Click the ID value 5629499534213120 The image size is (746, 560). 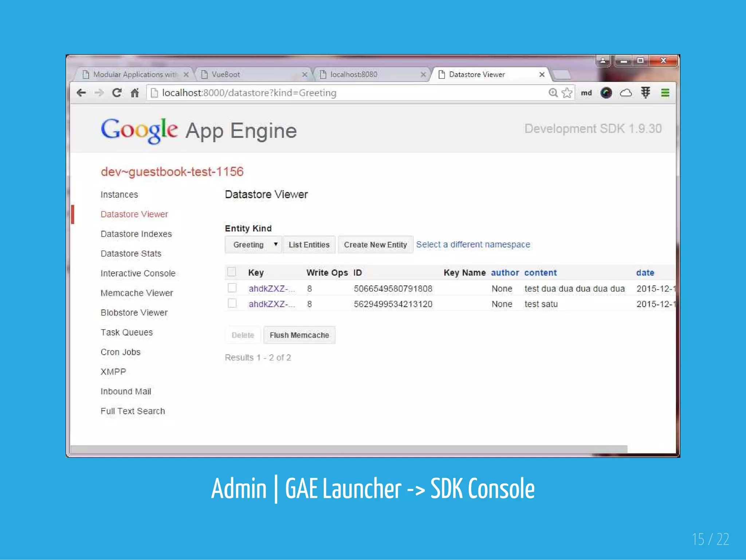[393, 304]
